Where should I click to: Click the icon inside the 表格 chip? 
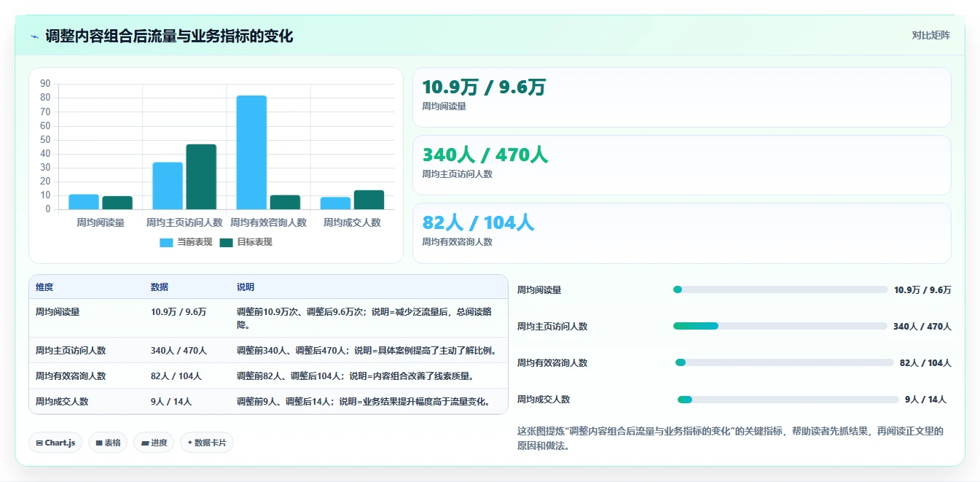(99, 443)
